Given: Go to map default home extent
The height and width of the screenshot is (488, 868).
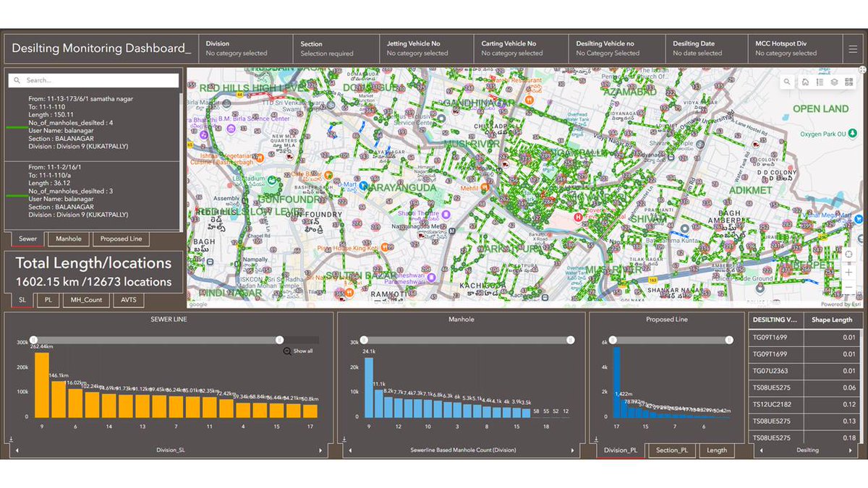Looking at the screenshot, I should click(x=805, y=82).
